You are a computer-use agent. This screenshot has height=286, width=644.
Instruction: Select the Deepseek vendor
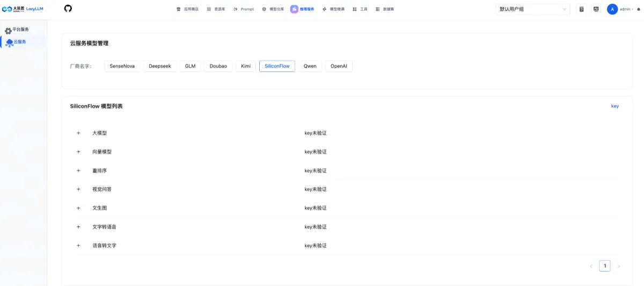[160, 66]
